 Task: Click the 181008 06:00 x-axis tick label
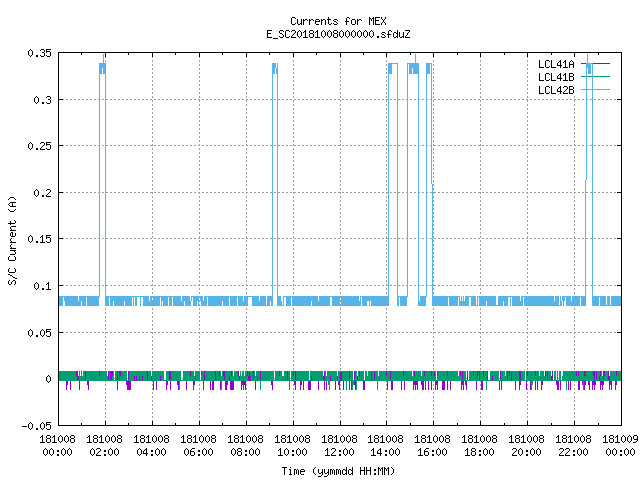pos(198,446)
